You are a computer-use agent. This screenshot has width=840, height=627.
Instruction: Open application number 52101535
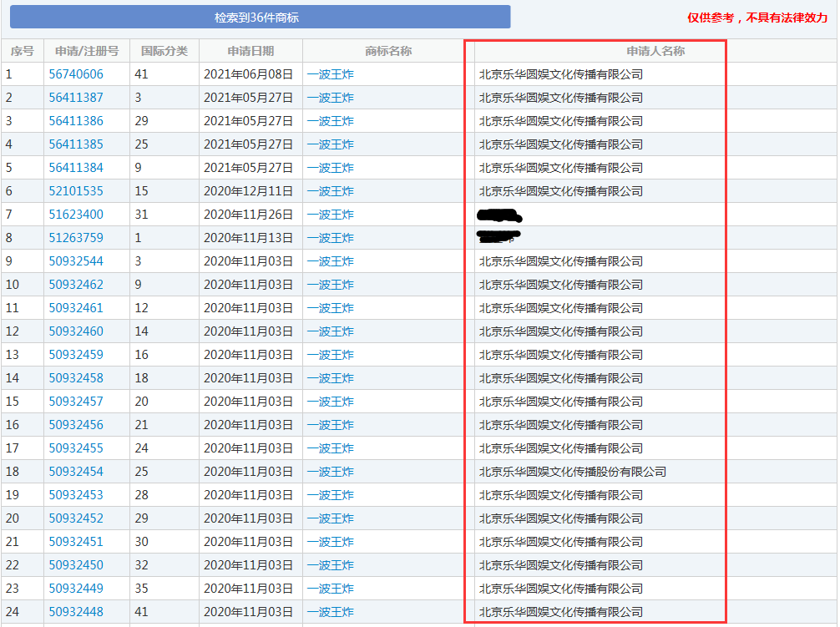(x=76, y=191)
